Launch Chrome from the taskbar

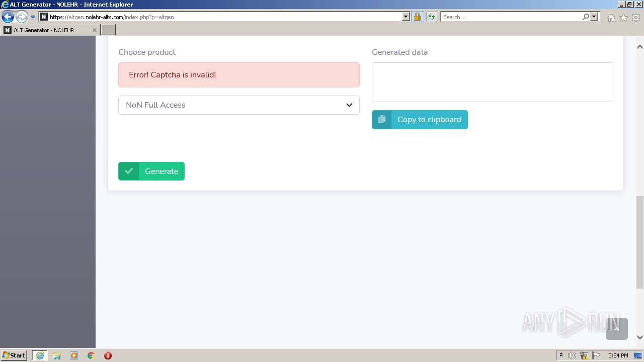[91, 355]
